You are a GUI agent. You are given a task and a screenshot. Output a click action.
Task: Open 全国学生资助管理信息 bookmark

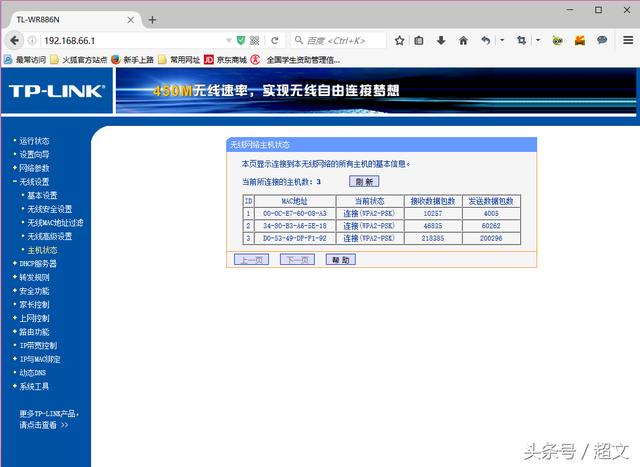[296, 60]
